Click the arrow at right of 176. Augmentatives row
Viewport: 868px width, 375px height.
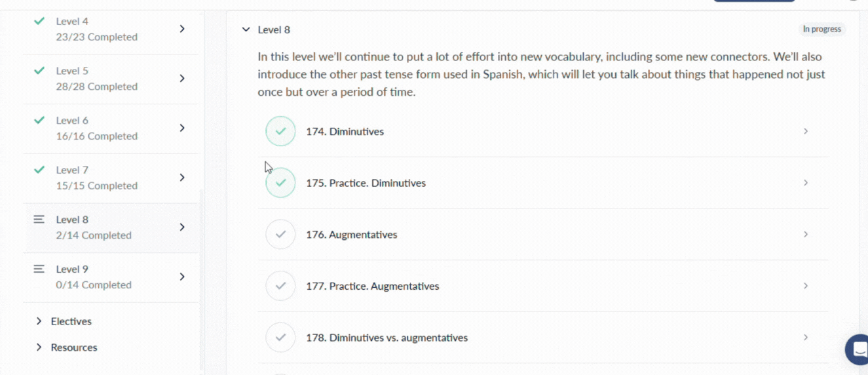[806, 234]
